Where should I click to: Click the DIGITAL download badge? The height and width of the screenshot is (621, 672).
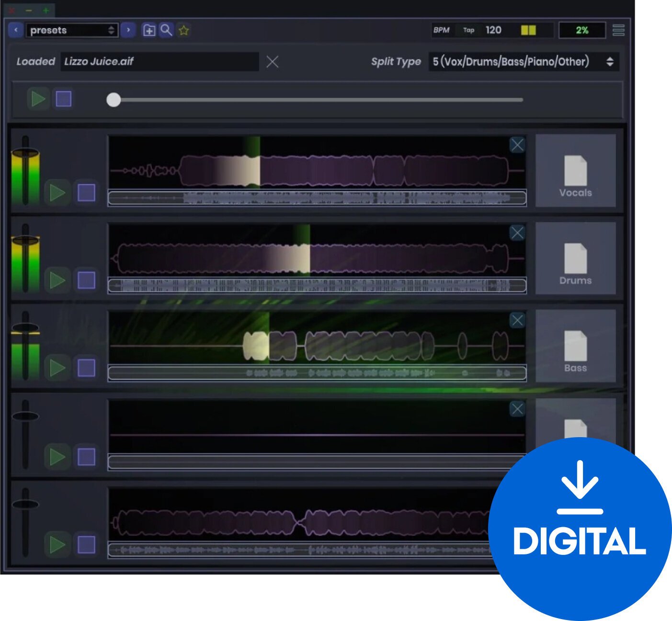[580, 529]
